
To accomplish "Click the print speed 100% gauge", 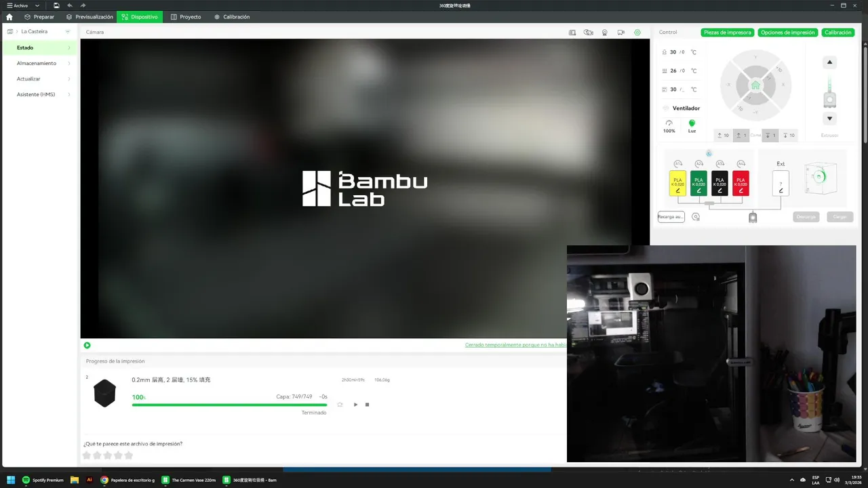I will pyautogui.click(x=669, y=126).
